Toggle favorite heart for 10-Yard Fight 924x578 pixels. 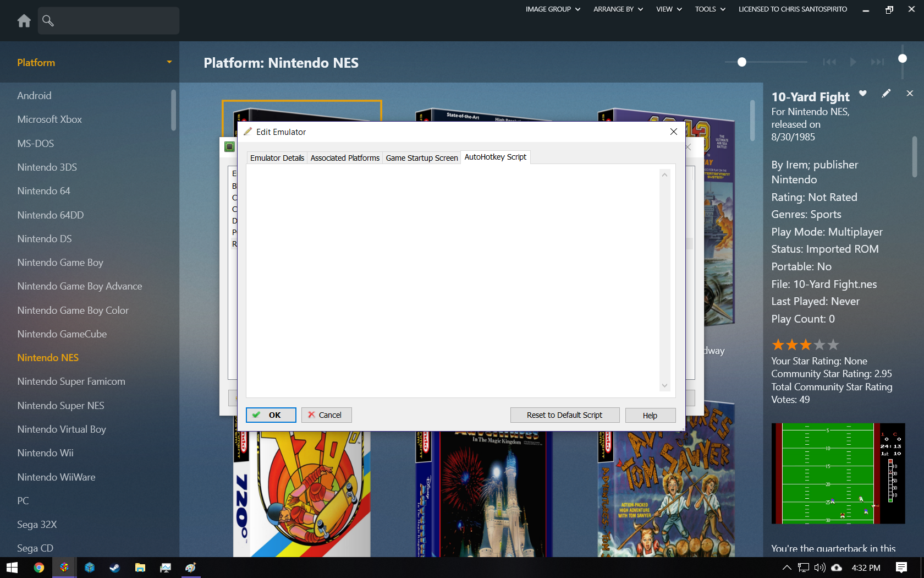click(863, 94)
